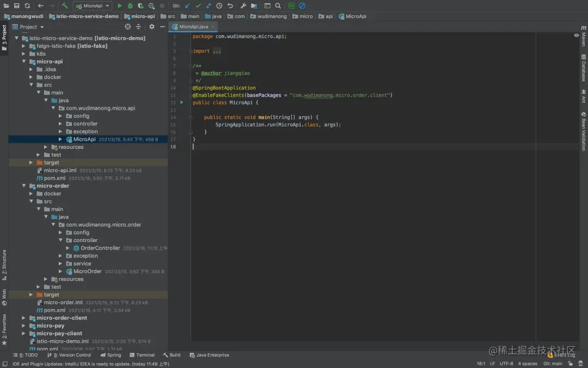The image size is (588, 368).
Task: Click the run gutter icon beside class MicroApi
Action: (x=182, y=102)
